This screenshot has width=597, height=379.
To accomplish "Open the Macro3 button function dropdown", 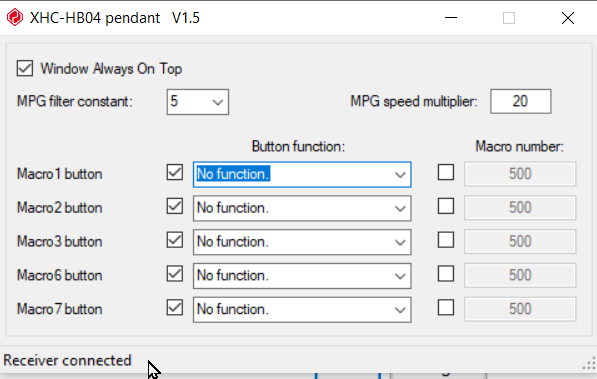I will pos(302,242).
